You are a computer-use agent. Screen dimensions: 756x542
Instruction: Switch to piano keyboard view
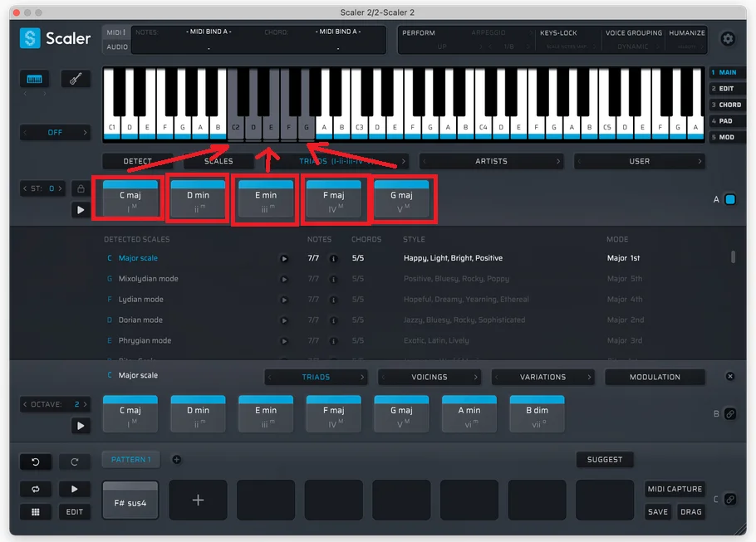click(34, 79)
